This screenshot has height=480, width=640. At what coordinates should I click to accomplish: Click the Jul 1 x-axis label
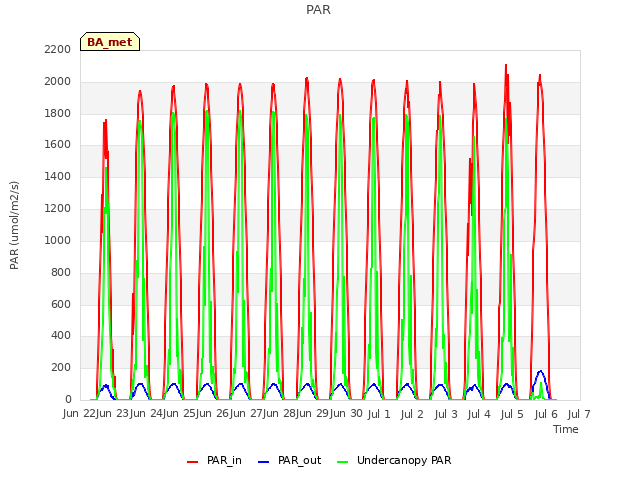(x=379, y=414)
